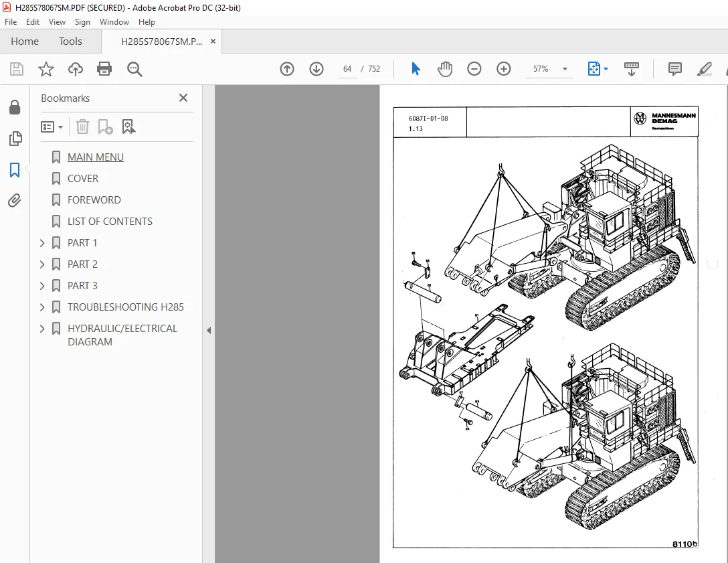Expand the PART 1 bookmark
Image resolution: width=728 pixels, height=563 pixels.
[x=42, y=243]
